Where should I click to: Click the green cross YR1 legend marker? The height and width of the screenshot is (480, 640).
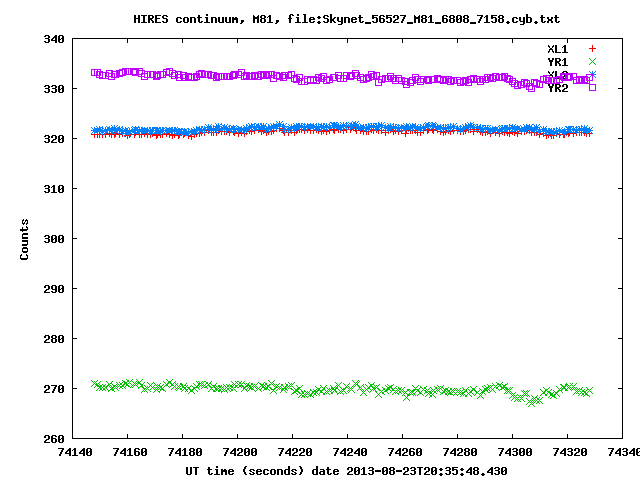click(592, 62)
